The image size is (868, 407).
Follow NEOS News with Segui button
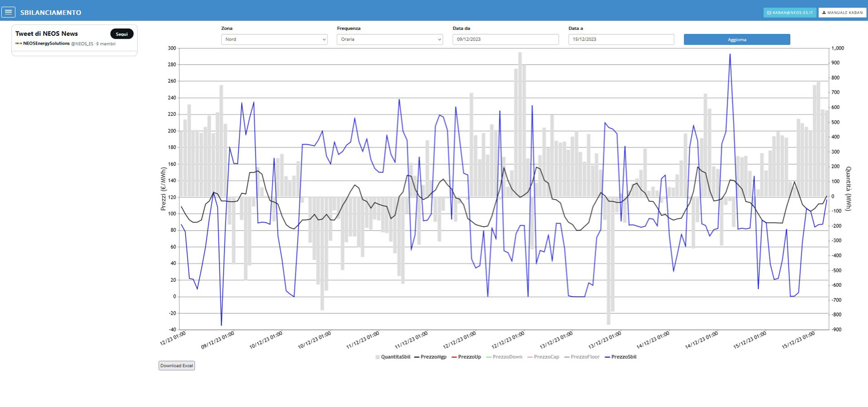pos(122,34)
